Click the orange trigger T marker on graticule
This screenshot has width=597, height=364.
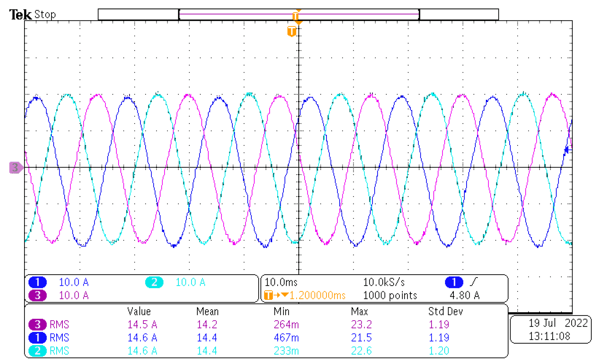pos(292,31)
